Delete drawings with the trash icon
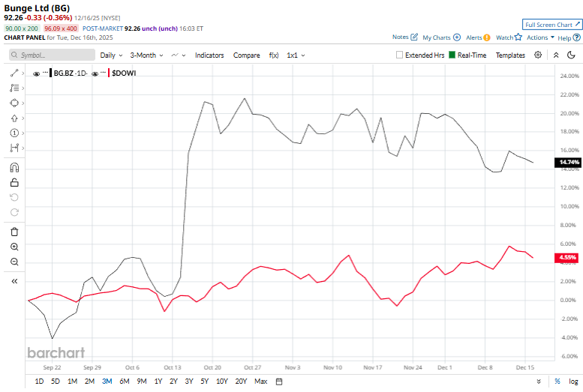The height and width of the screenshot is (392, 583). click(14, 232)
